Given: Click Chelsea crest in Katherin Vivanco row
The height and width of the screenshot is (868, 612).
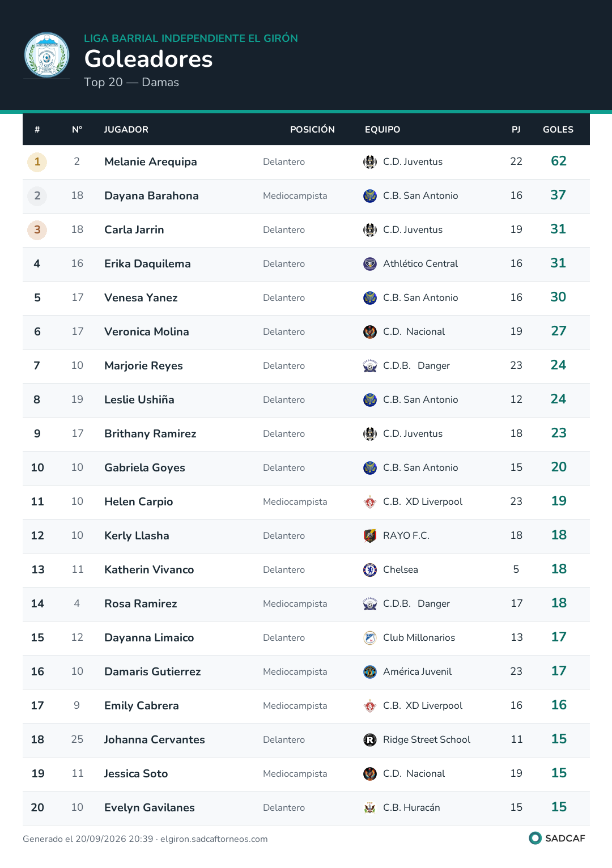Looking at the screenshot, I should tap(370, 570).
